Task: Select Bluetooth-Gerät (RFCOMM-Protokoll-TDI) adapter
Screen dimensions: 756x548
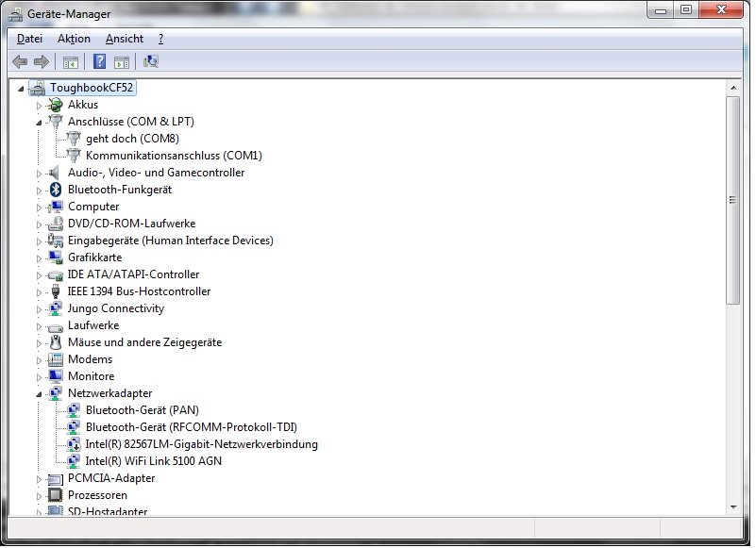Action: coord(192,427)
